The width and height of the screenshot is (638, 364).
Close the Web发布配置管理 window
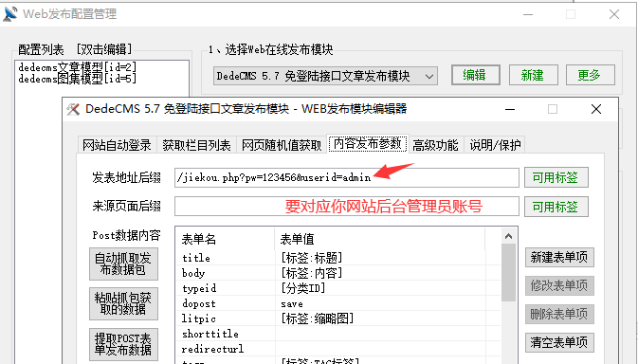614,14
